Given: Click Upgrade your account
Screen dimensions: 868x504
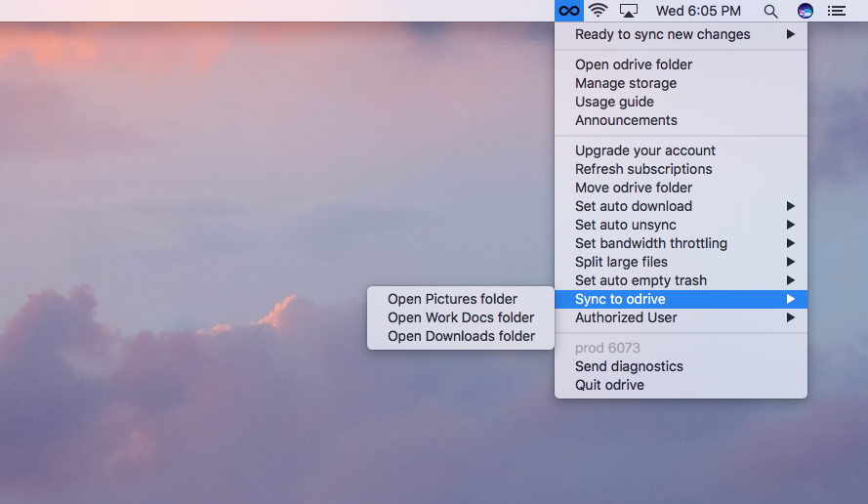Looking at the screenshot, I should coord(645,150).
